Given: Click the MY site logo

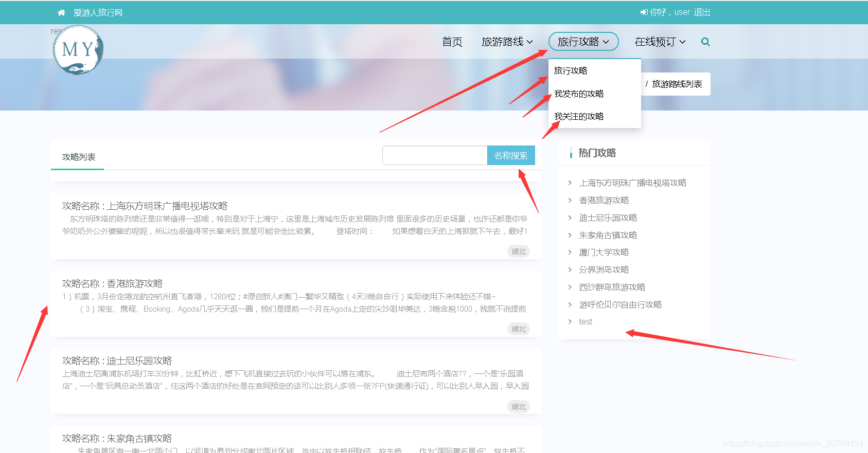Looking at the screenshot, I should (x=78, y=50).
